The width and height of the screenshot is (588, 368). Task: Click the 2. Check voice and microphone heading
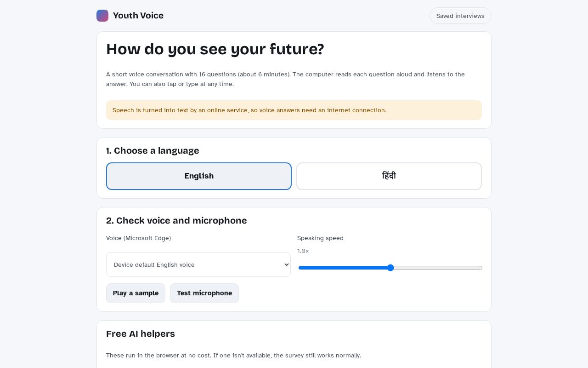[176, 221]
